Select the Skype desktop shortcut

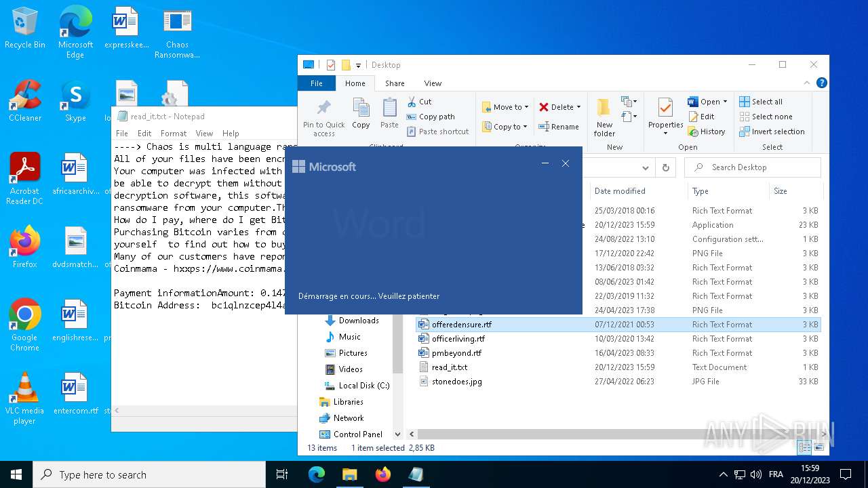pos(75,101)
